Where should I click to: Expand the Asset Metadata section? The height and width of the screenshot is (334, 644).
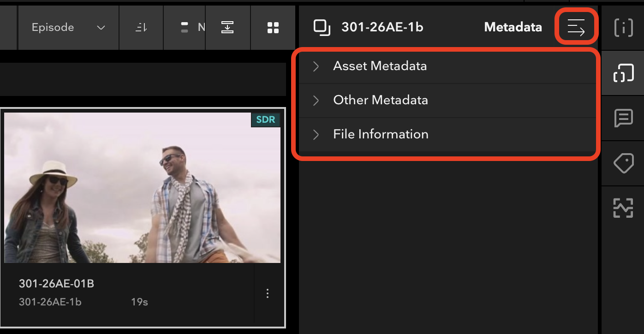(447, 66)
